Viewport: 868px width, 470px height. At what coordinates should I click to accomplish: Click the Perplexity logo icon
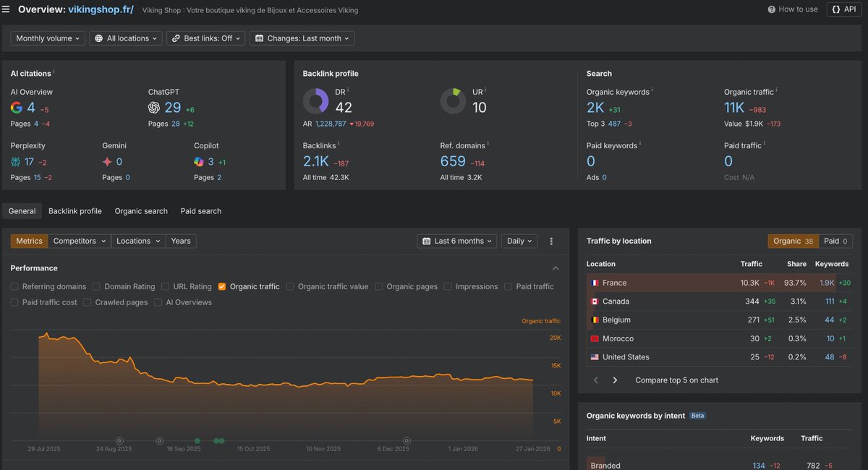pos(16,161)
